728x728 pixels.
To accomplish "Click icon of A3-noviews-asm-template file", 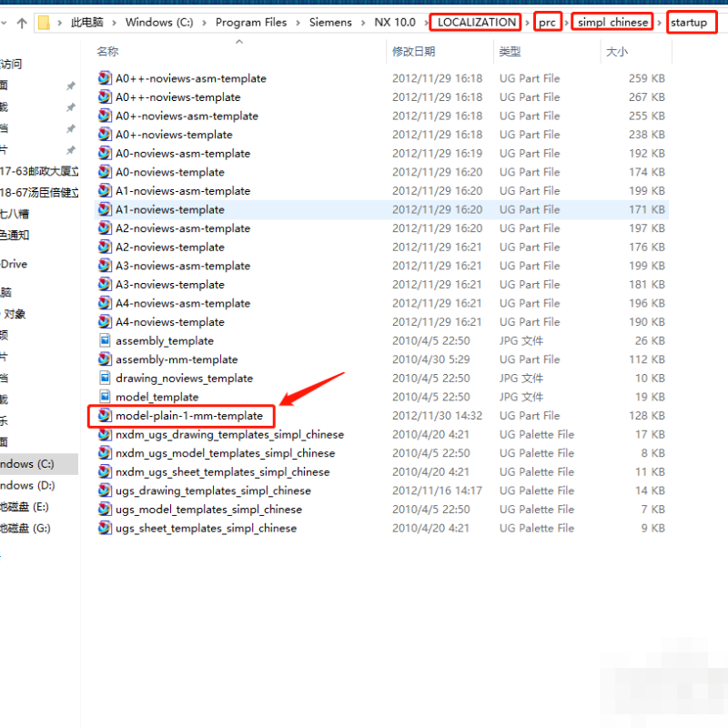I will click(105, 266).
